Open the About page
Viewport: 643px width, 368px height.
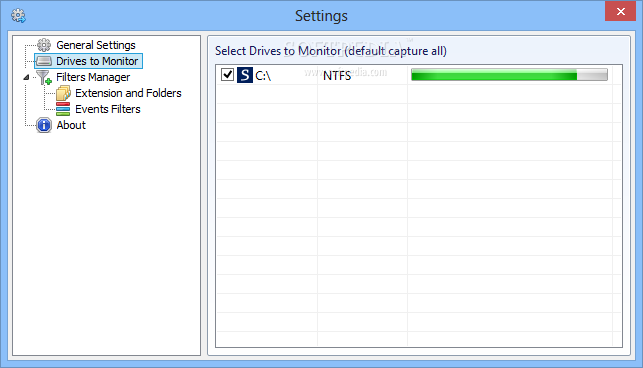point(71,125)
